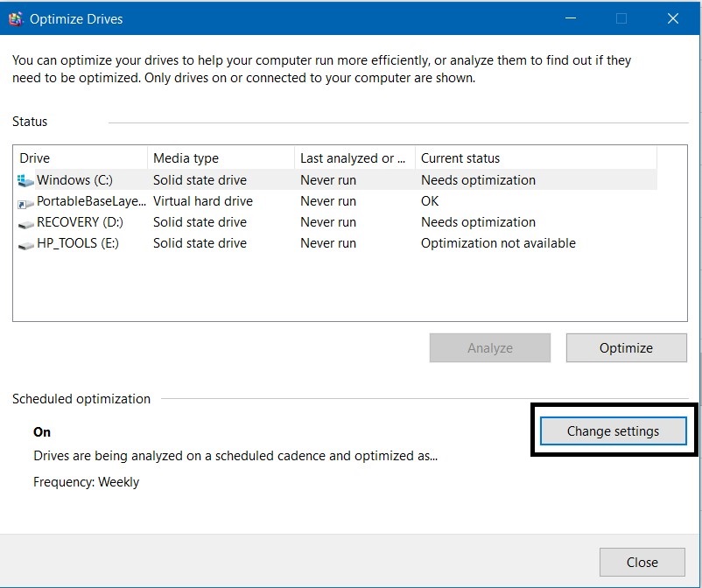Minimize the Optimize Drives window
Viewport: 702px width, 588px height.
(x=571, y=18)
